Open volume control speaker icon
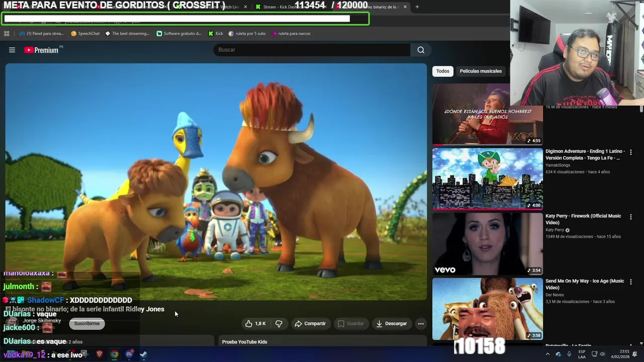 602,354
